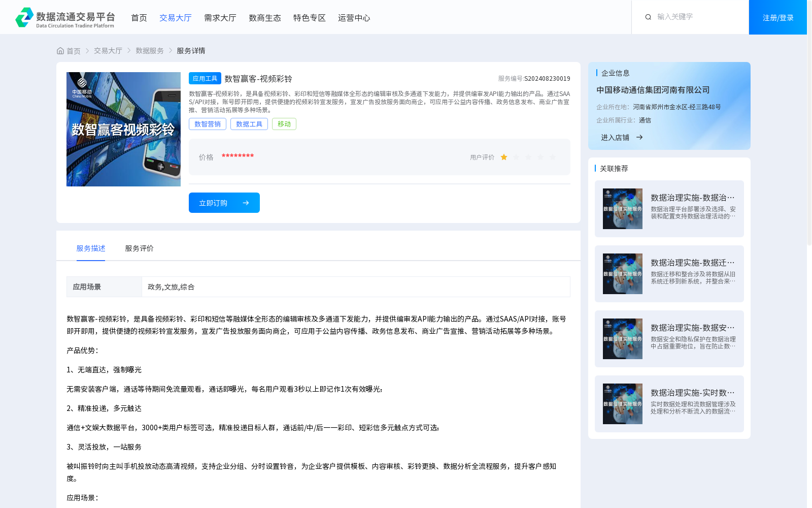The width and height of the screenshot is (812, 508).
Task: Click 进入店铺 link
Action: pyautogui.click(x=615, y=138)
